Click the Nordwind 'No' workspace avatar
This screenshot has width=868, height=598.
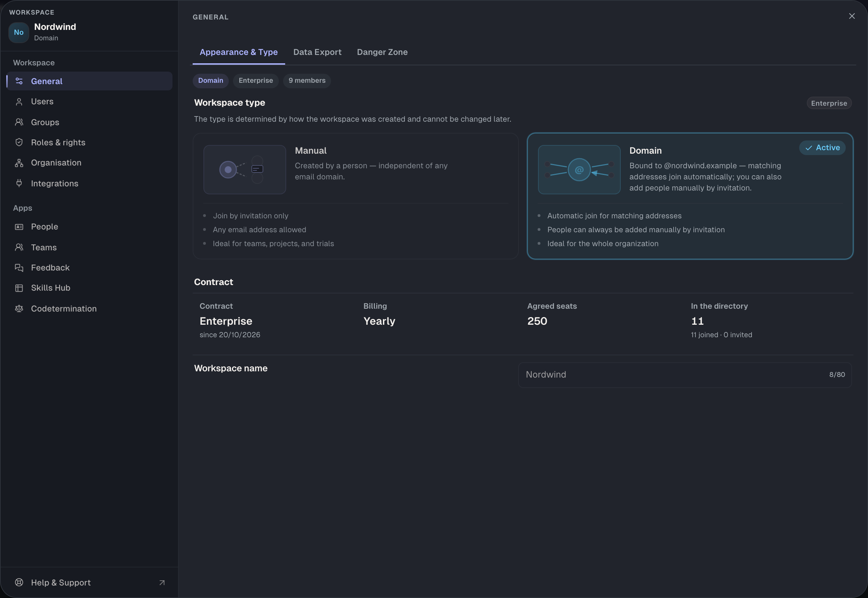coord(19,32)
